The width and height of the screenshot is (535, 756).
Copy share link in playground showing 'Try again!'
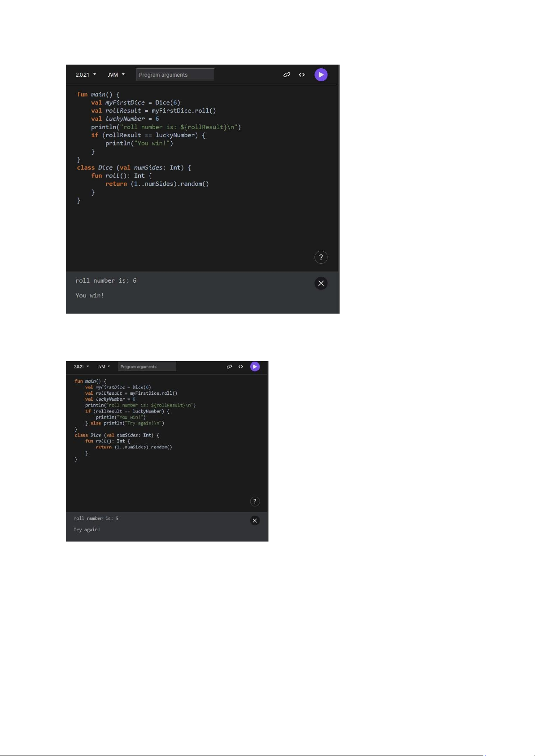229,367
